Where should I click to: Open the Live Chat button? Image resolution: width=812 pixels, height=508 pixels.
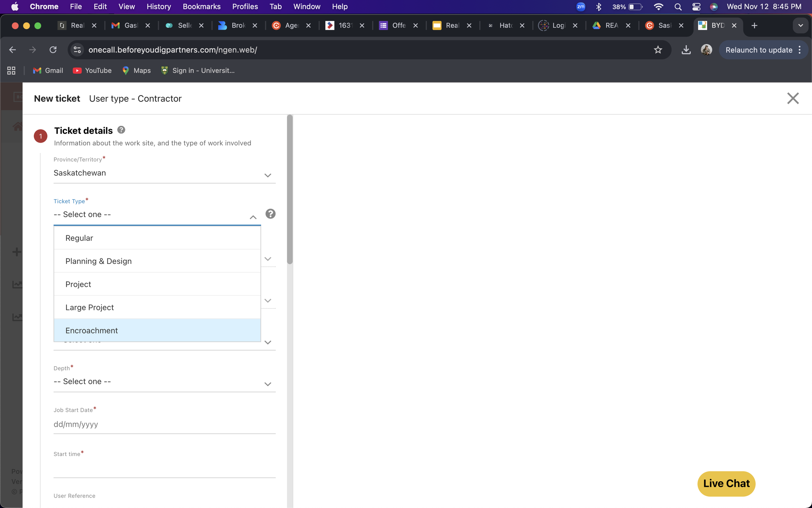pyautogui.click(x=726, y=484)
